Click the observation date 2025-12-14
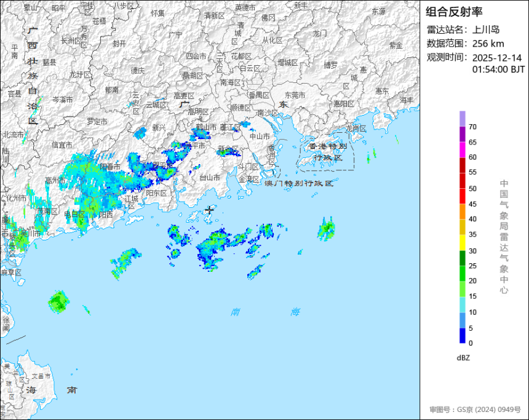The image size is (529, 420). click(496, 58)
